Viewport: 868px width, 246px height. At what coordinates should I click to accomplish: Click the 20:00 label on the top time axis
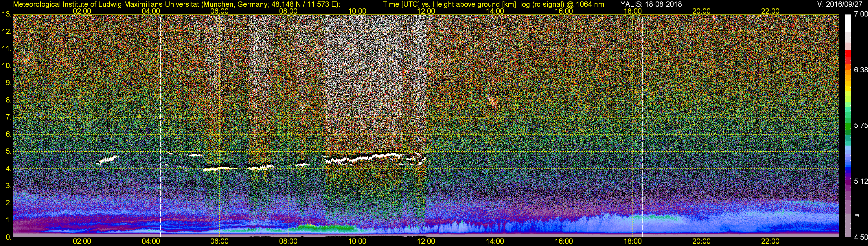point(701,11)
